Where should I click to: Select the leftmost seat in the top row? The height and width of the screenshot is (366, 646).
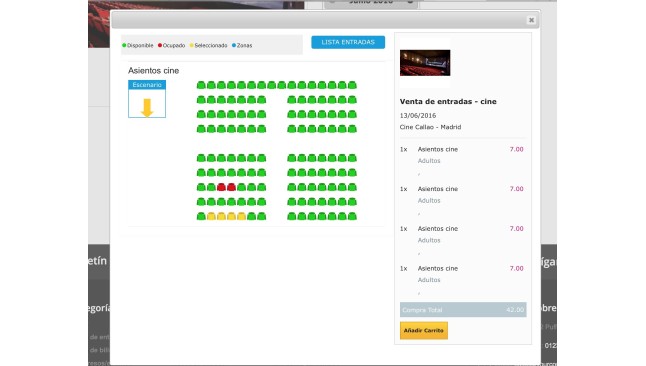(x=201, y=85)
